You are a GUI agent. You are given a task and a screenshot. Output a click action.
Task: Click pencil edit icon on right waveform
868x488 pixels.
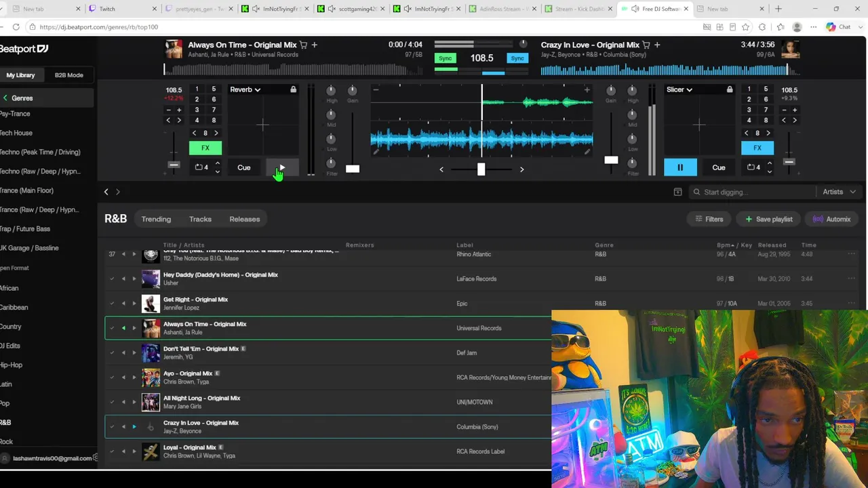[587, 152]
